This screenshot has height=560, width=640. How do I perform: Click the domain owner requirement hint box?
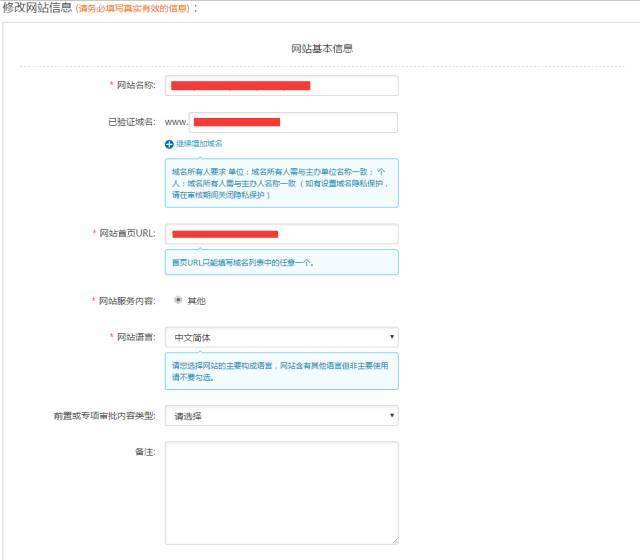[281, 184]
